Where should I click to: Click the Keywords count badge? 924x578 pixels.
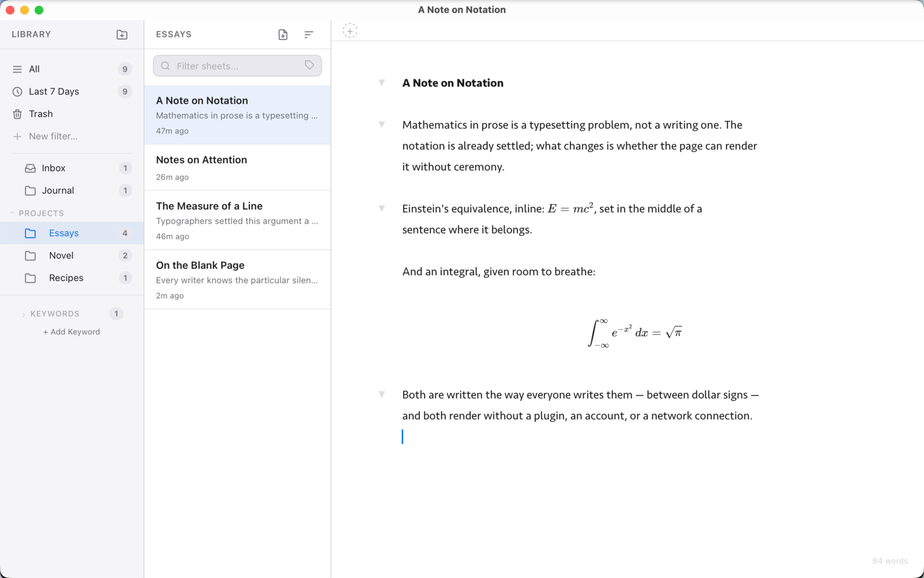116,314
